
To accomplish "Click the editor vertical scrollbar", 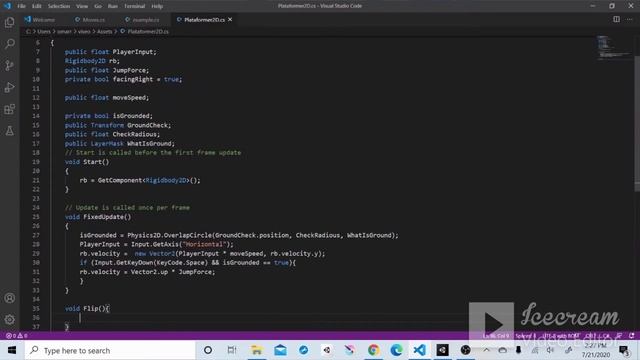I will point(637,124).
